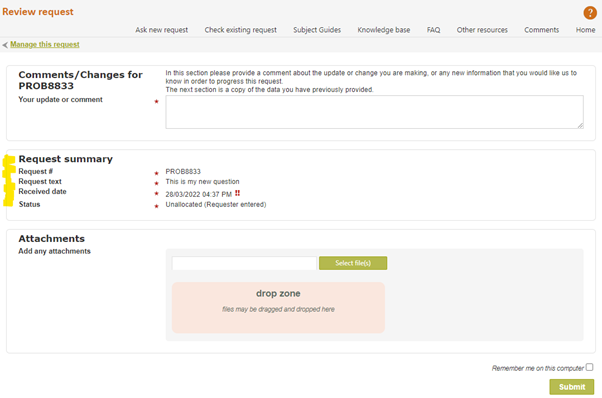This screenshot has height=398, width=602.
Task: Submit the request update
Action: click(572, 387)
